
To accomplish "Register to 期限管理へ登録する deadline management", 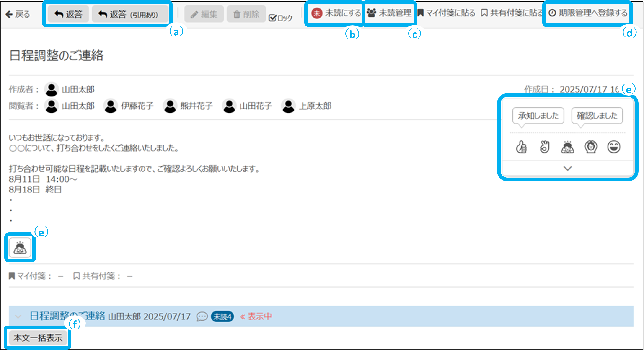I will tap(587, 13).
